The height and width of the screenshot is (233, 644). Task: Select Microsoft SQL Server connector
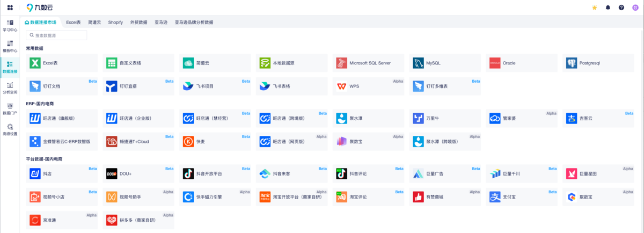[369, 63]
